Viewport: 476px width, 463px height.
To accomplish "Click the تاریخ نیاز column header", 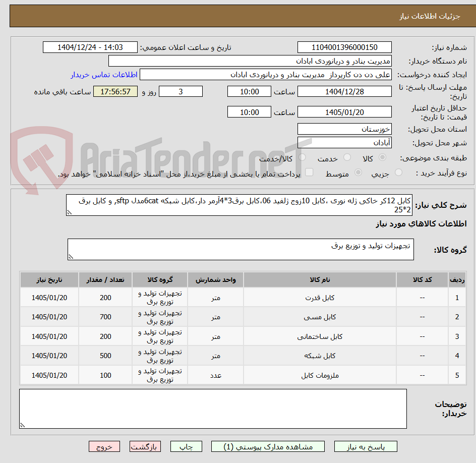I will click(49, 279).
